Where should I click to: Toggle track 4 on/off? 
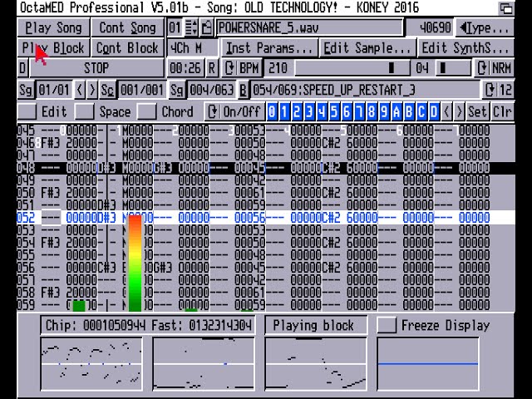pyautogui.click(x=322, y=111)
